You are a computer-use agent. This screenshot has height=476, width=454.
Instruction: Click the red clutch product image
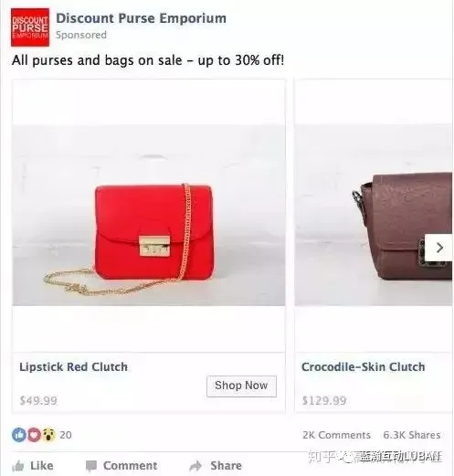(149, 215)
